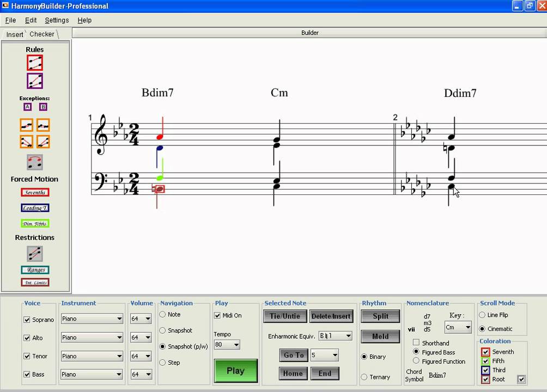Click the Meld rhythm button
Screen dimensions: 547x392
380,336
